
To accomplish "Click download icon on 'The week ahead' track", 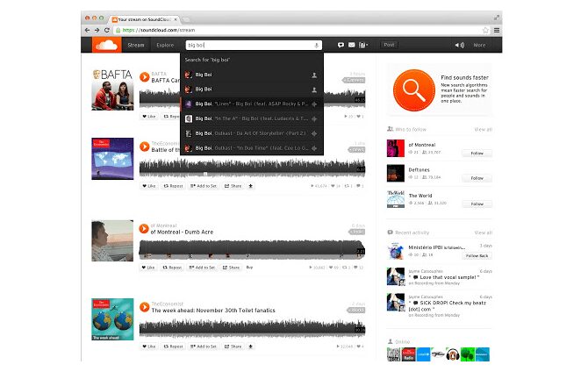I will click(x=250, y=347).
